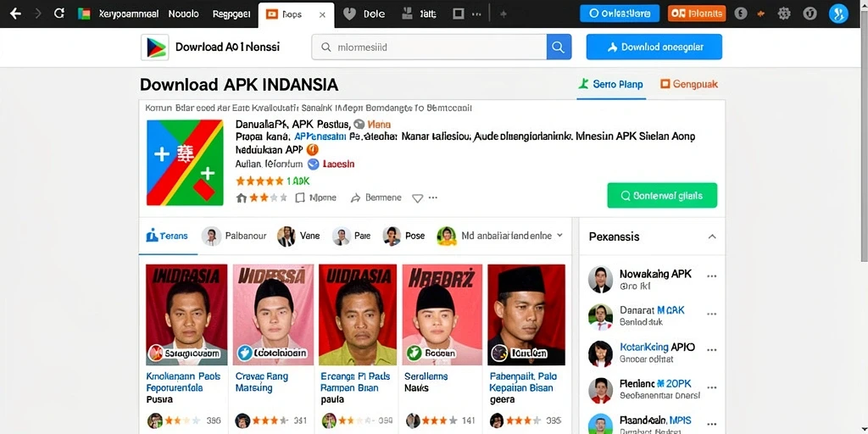Click the blue Onlaslaera button

(620, 14)
